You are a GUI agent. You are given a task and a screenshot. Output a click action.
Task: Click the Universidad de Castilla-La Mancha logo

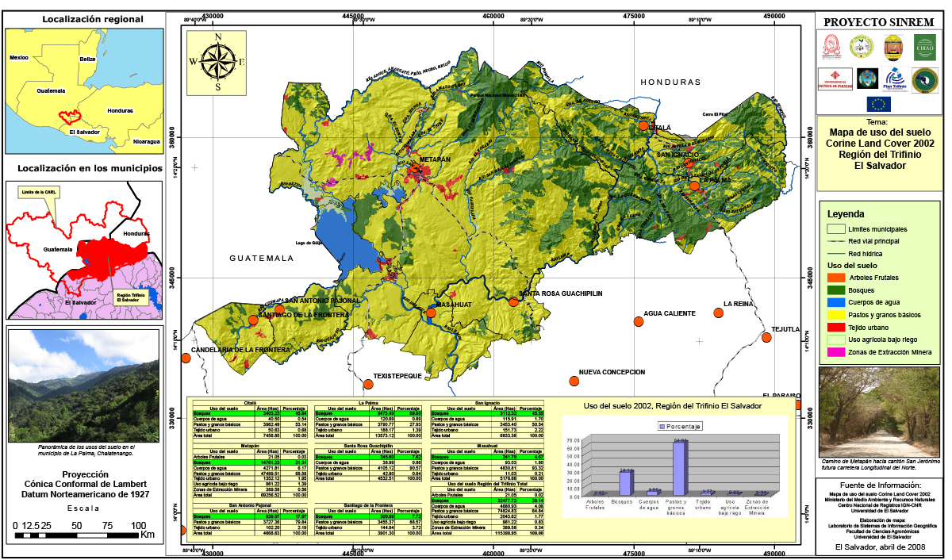[835, 79]
